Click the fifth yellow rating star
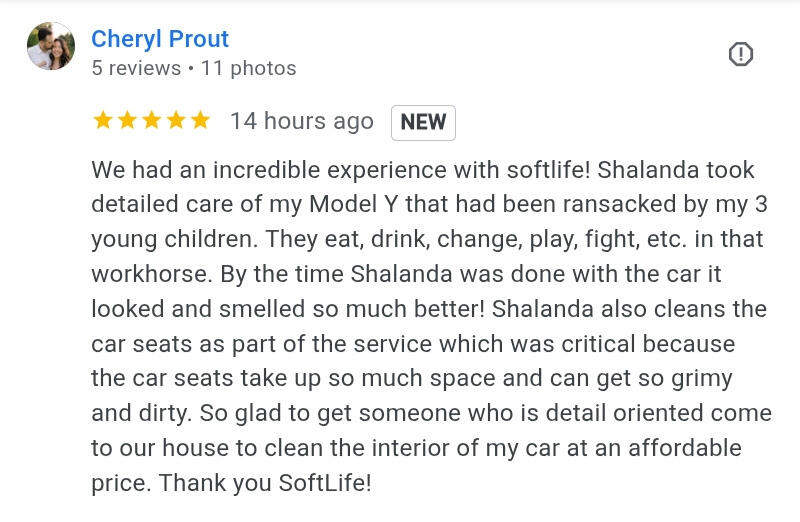This screenshot has height=522, width=800. pyautogui.click(x=200, y=121)
